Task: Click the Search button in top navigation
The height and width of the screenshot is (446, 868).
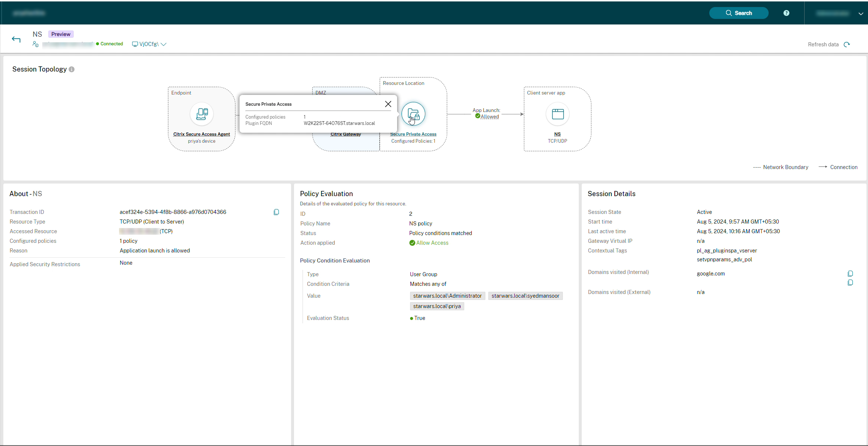Action: pyautogui.click(x=738, y=13)
